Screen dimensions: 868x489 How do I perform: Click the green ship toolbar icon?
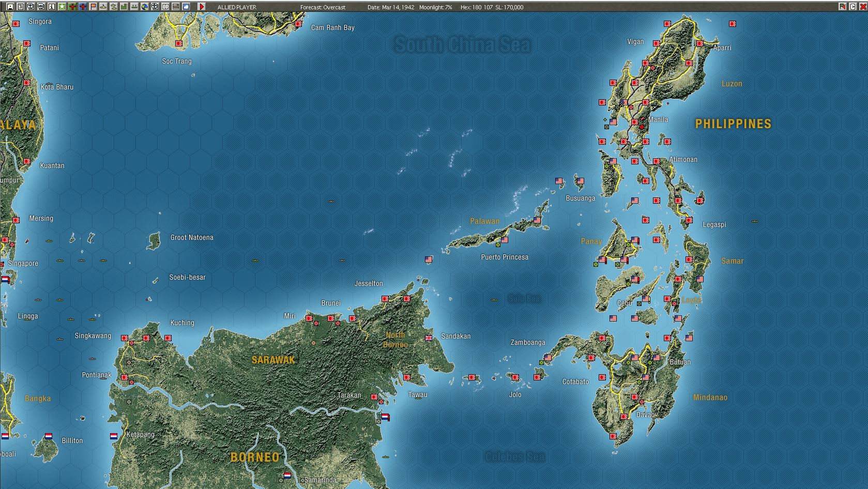tap(134, 7)
